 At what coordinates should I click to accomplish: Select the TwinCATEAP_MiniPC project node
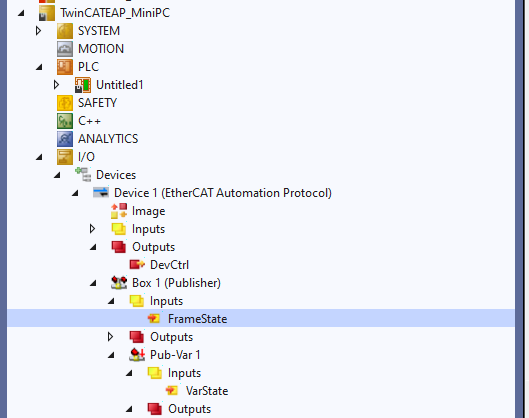click(115, 13)
